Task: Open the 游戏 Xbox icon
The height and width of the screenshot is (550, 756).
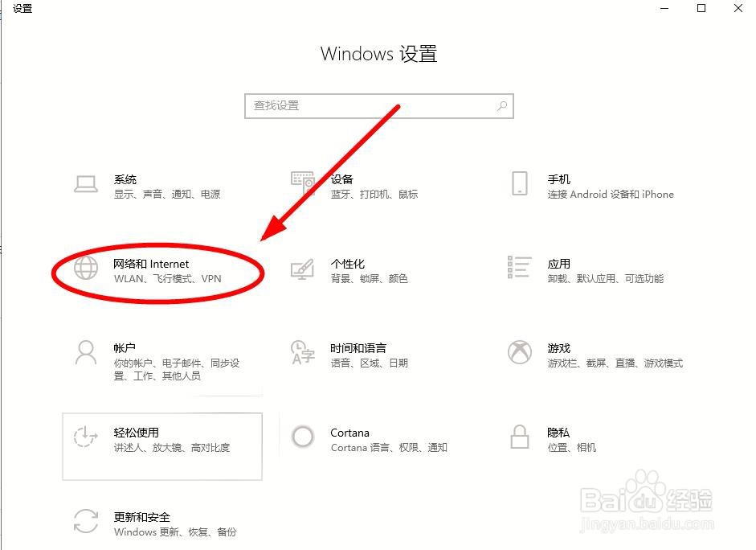Action: pos(519,352)
